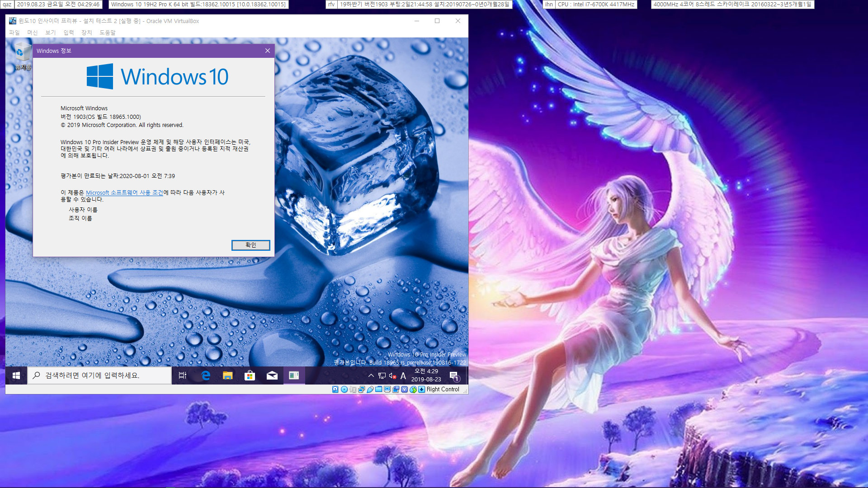Open Microsoft Store from guest taskbar
This screenshot has height=488, width=868.
point(250,375)
